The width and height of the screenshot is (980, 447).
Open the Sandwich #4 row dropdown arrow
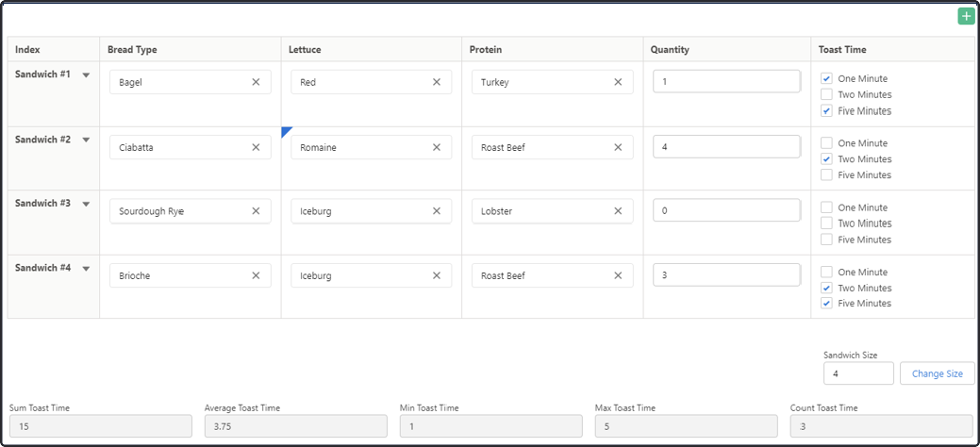[86, 268]
